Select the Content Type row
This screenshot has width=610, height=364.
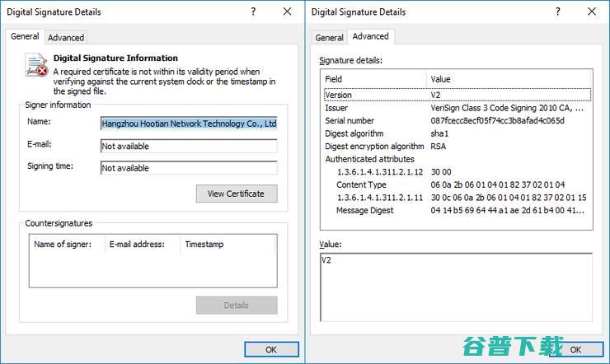click(x=457, y=184)
